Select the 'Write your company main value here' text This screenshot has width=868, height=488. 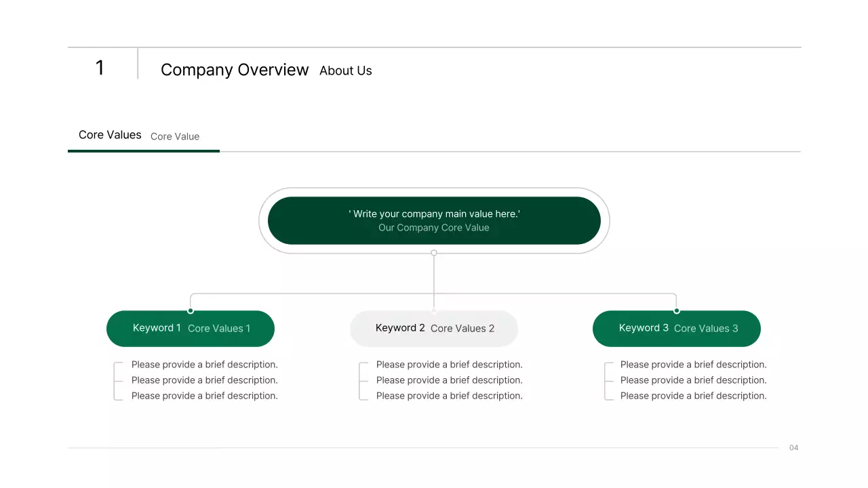(434, 213)
